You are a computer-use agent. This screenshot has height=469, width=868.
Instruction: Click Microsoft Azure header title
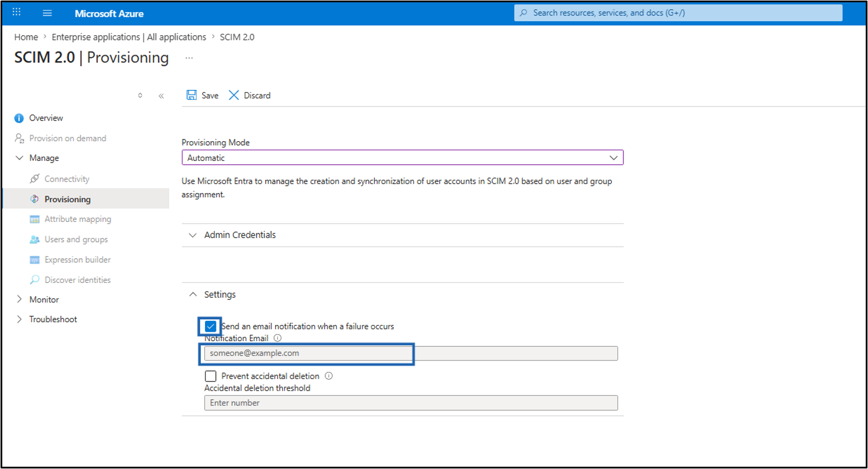(109, 13)
